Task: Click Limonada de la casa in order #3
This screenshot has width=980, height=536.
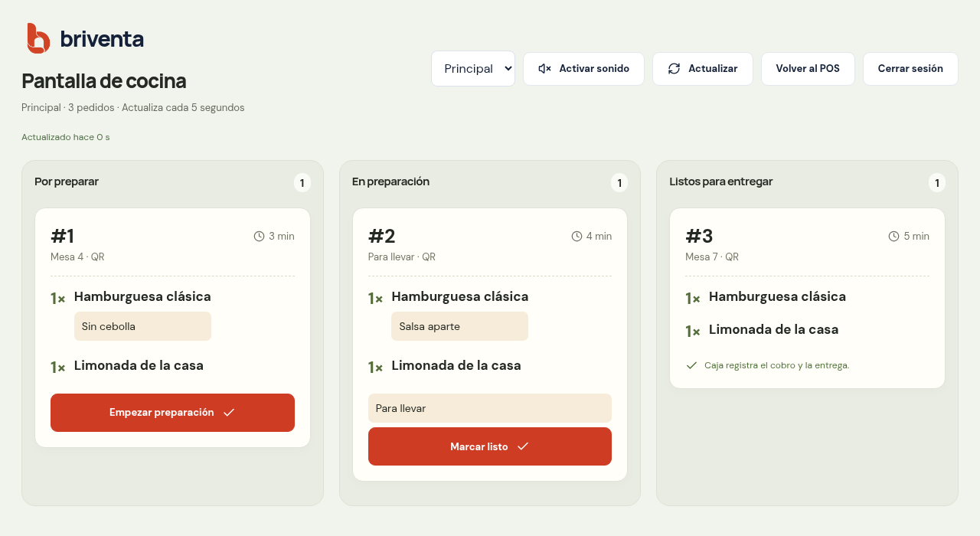Action: (x=773, y=329)
